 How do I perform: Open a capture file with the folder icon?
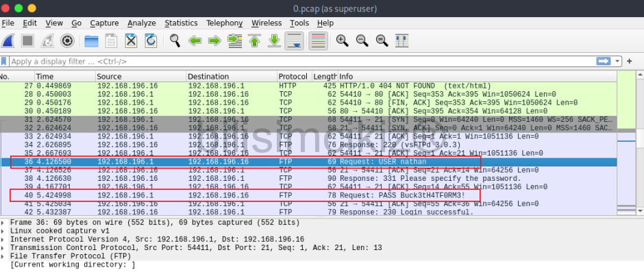[92, 40]
